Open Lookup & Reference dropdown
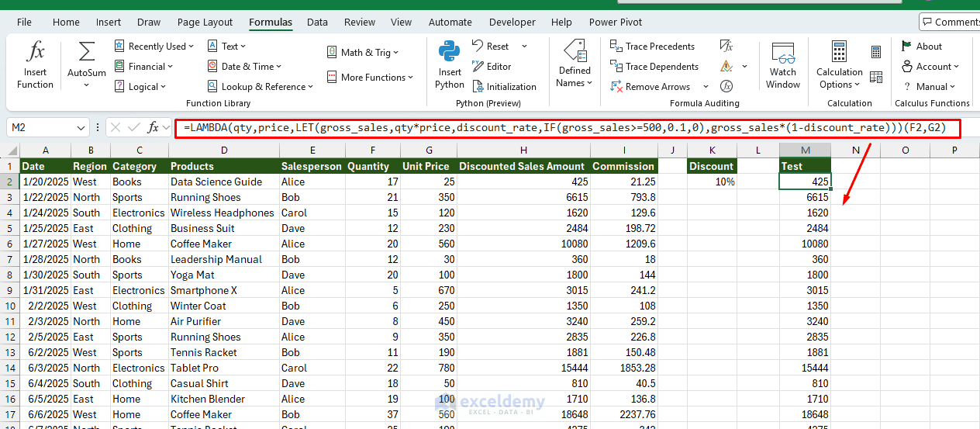The width and height of the screenshot is (980, 429). point(260,87)
